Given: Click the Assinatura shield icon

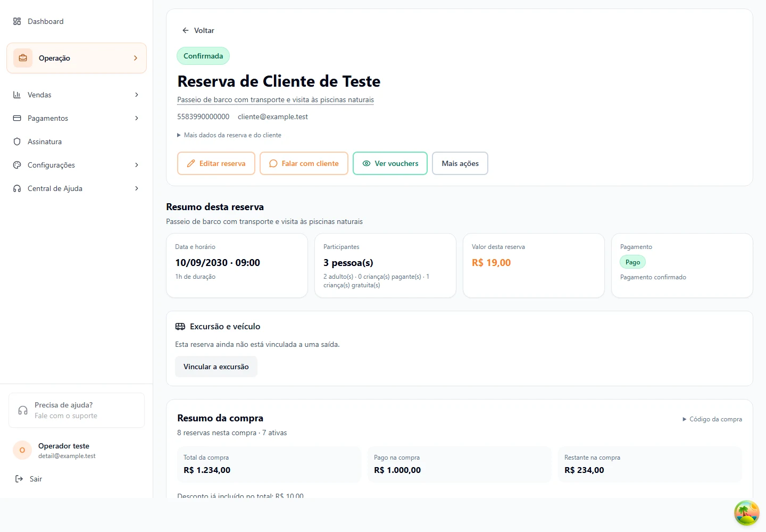Looking at the screenshot, I should [17, 142].
